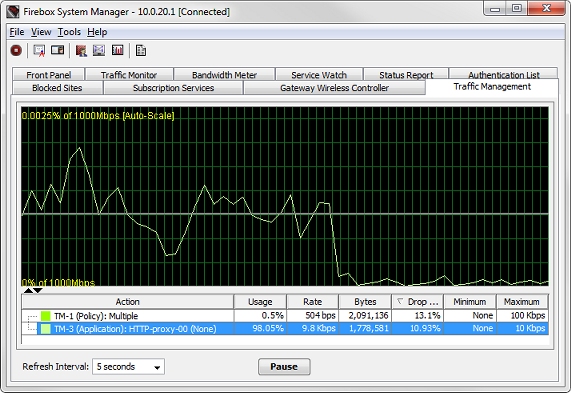Maximize the Firebox System Manager window
This screenshot has width=571, height=393.
click(x=516, y=9)
